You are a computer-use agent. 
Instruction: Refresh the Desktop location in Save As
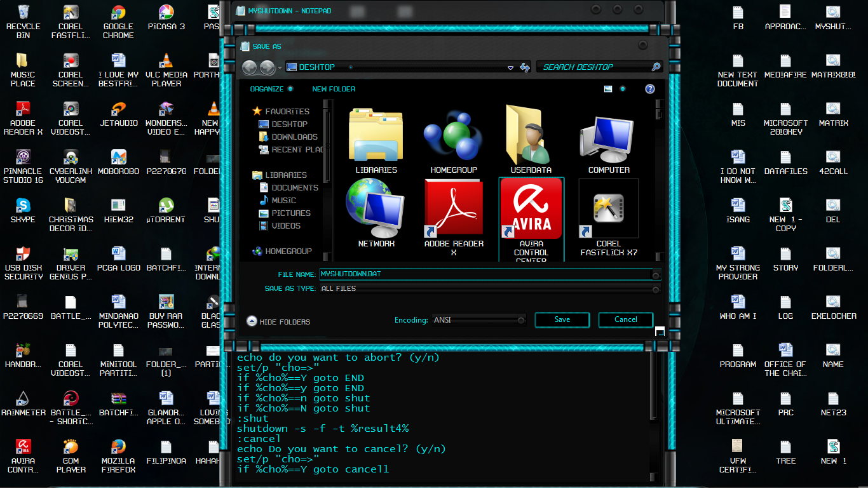[x=525, y=67]
